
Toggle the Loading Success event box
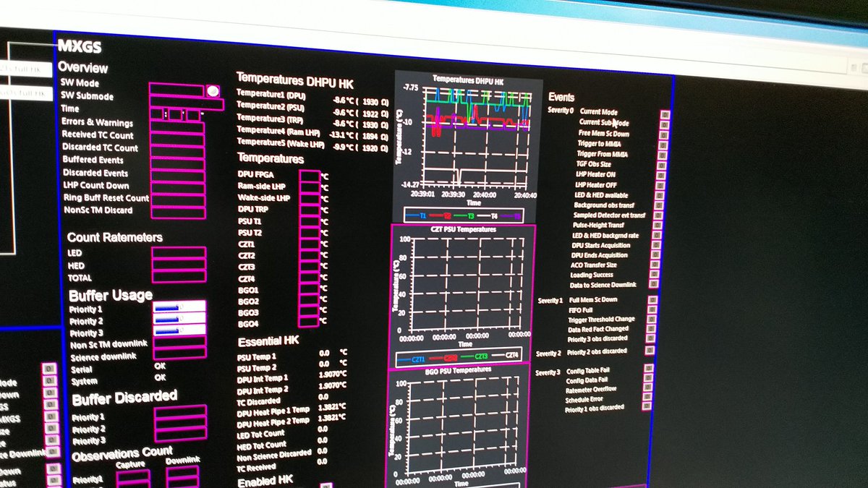pos(654,274)
